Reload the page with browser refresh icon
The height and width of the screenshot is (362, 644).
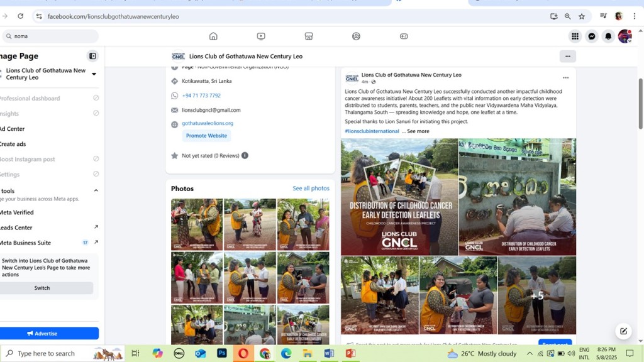[21, 16]
